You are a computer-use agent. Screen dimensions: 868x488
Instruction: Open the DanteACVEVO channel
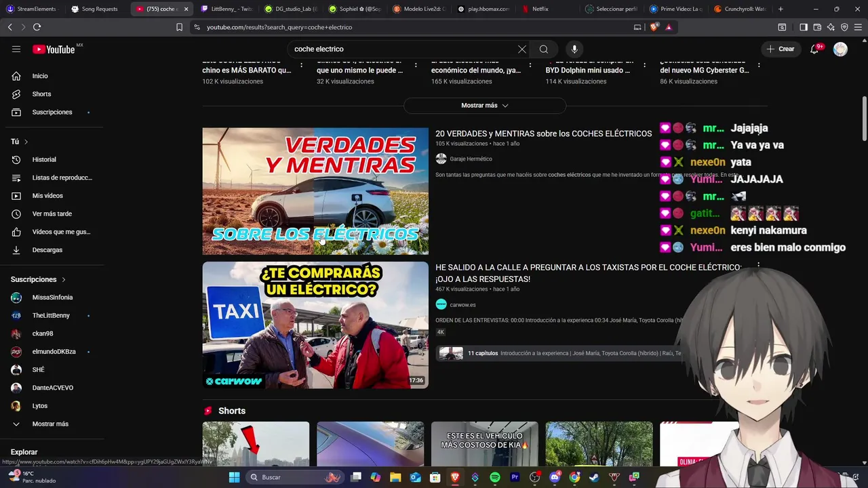pyautogui.click(x=54, y=388)
